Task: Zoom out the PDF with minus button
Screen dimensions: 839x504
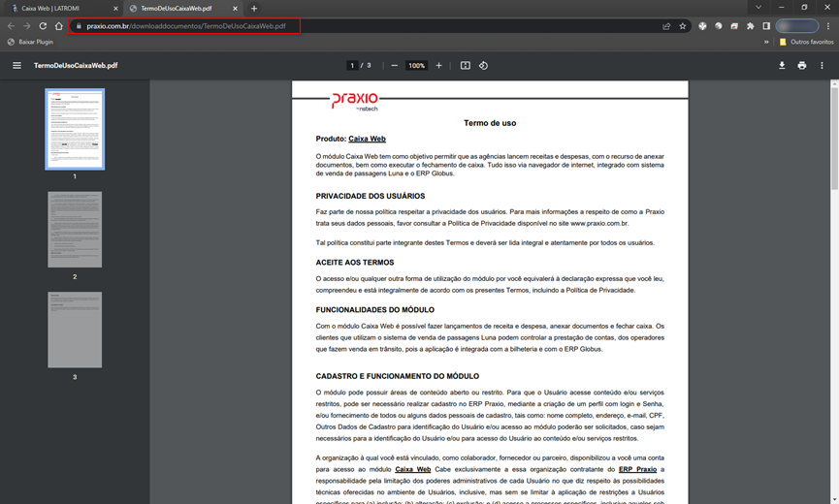Action: coord(395,65)
